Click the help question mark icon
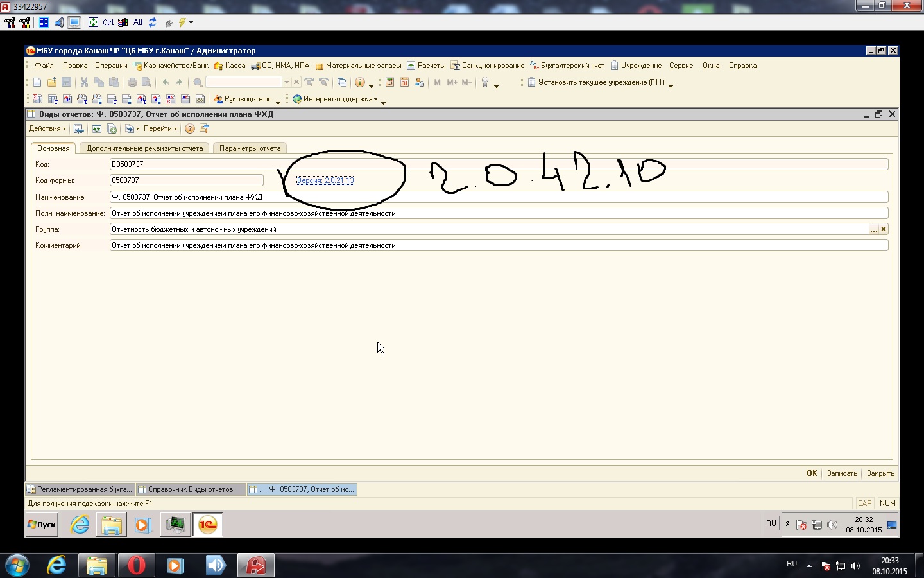Image resolution: width=924 pixels, height=578 pixels. pos(190,128)
